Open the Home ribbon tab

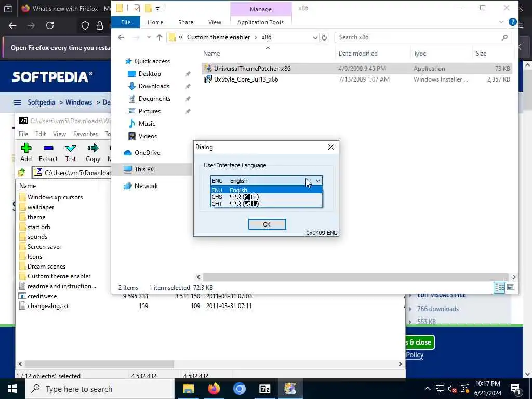pos(155,22)
